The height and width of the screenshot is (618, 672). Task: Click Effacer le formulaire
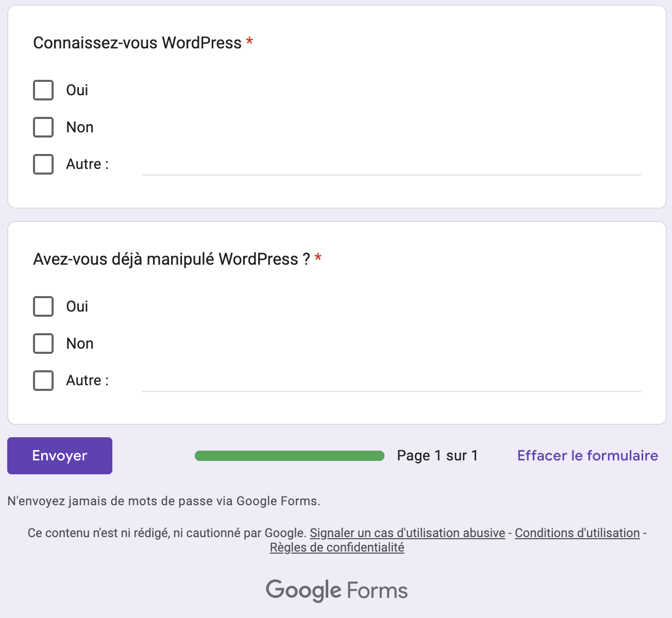point(587,456)
